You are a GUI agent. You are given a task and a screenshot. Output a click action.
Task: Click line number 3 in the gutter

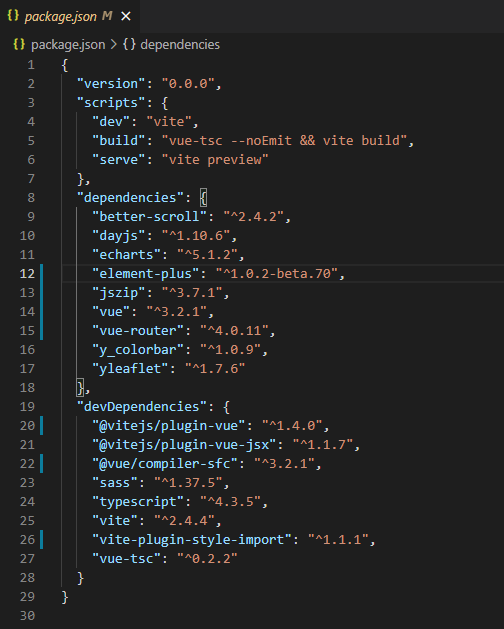(31, 103)
